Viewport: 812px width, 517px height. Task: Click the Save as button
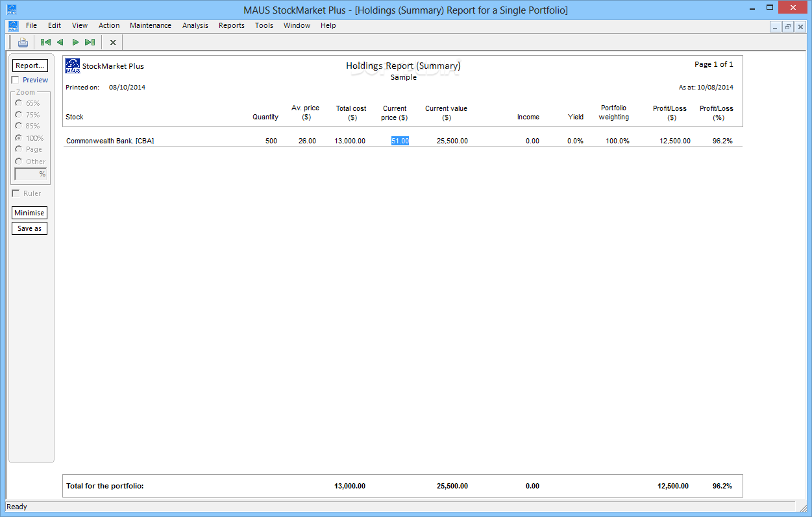[x=30, y=228]
